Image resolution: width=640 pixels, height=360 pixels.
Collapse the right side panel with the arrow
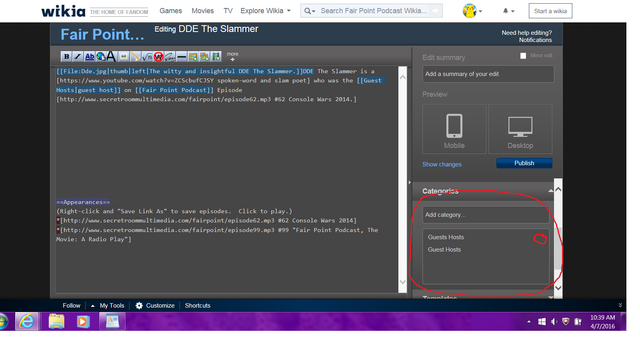click(x=409, y=182)
